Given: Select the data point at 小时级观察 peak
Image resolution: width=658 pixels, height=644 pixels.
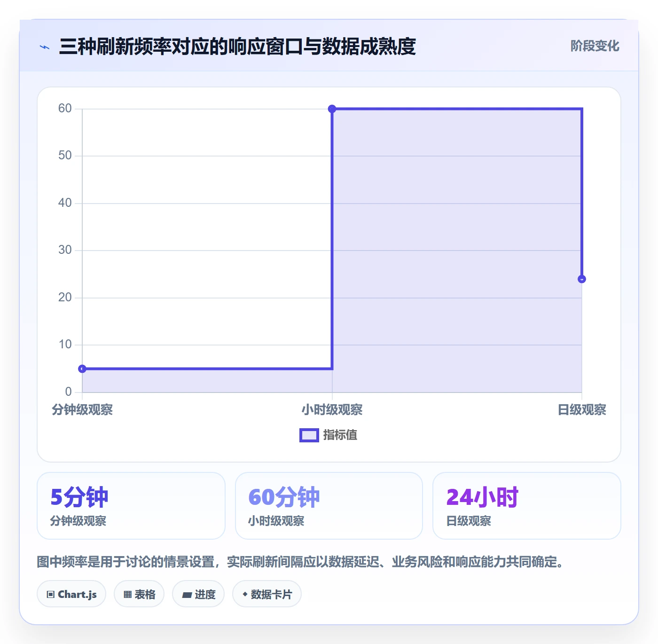Looking at the screenshot, I should 332,109.
